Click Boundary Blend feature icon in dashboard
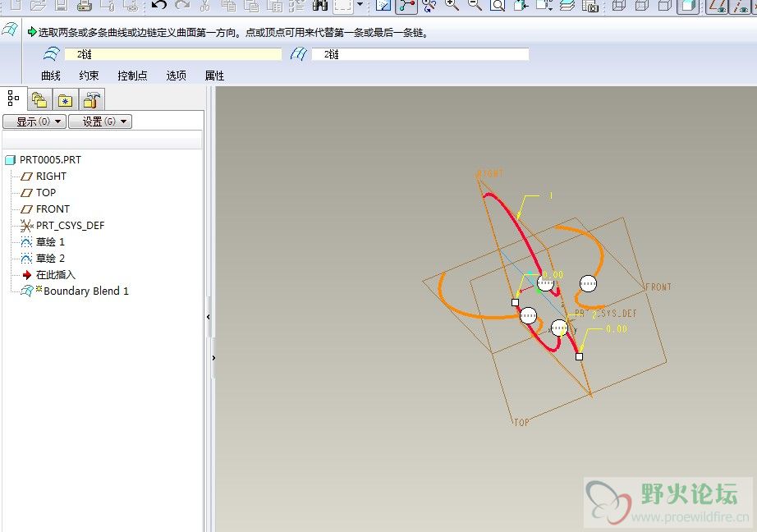This screenshot has width=757, height=532. coord(9,30)
